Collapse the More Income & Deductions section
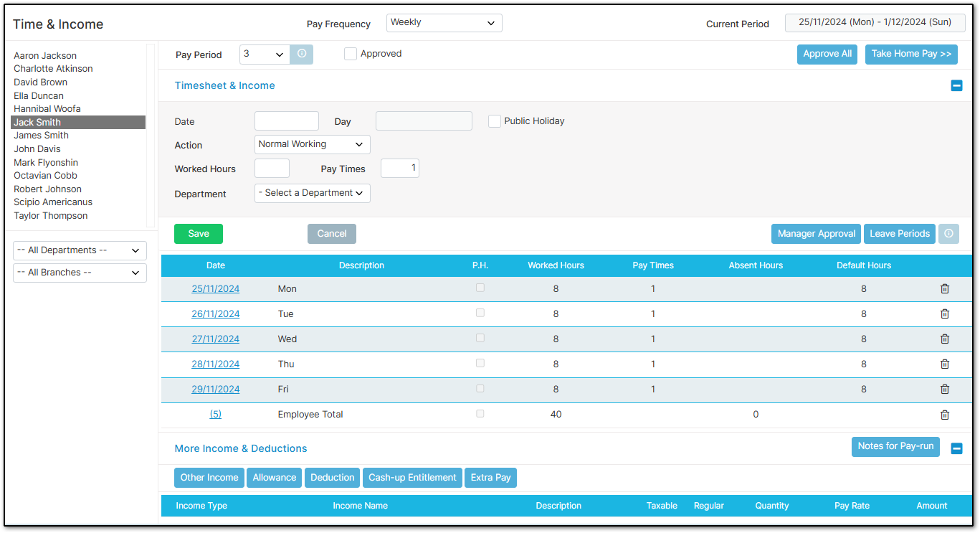Image resolution: width=980 pixels, height=533 pixels. pos(956,448)
